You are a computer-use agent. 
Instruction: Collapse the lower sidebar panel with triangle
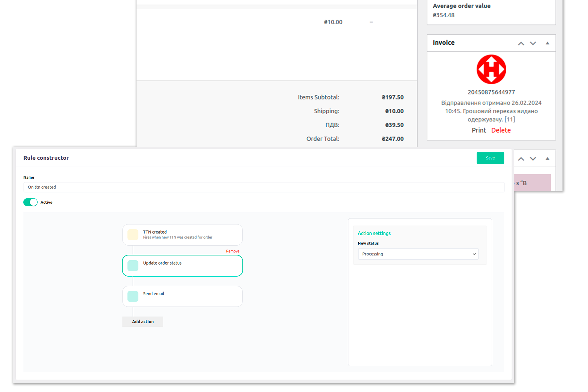[547, 159]
